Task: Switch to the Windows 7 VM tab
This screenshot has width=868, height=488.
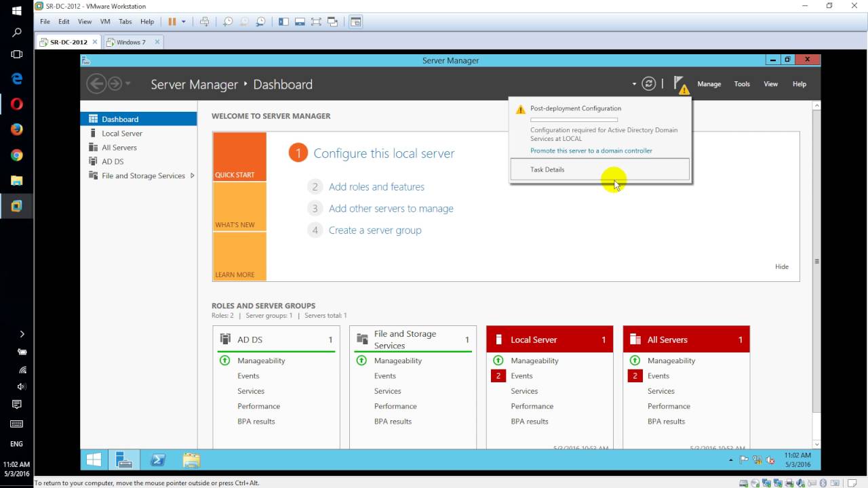Action: [133, 42]
